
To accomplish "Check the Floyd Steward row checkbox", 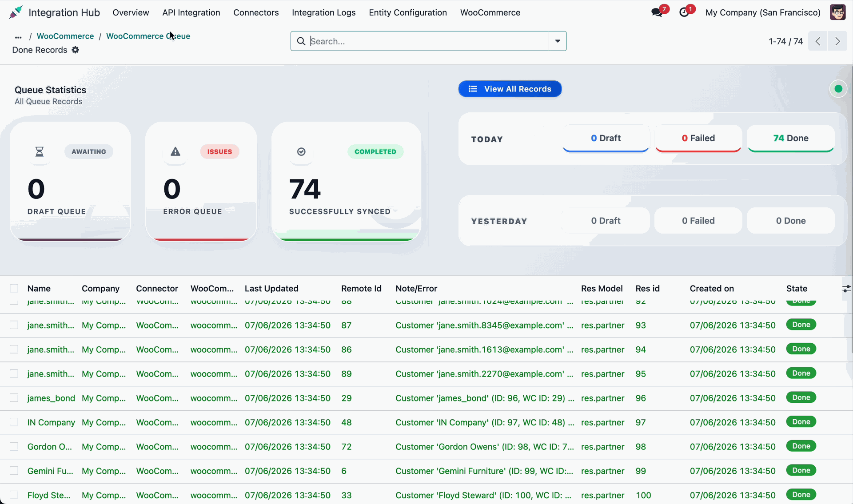I will click(x=14, y=495).
